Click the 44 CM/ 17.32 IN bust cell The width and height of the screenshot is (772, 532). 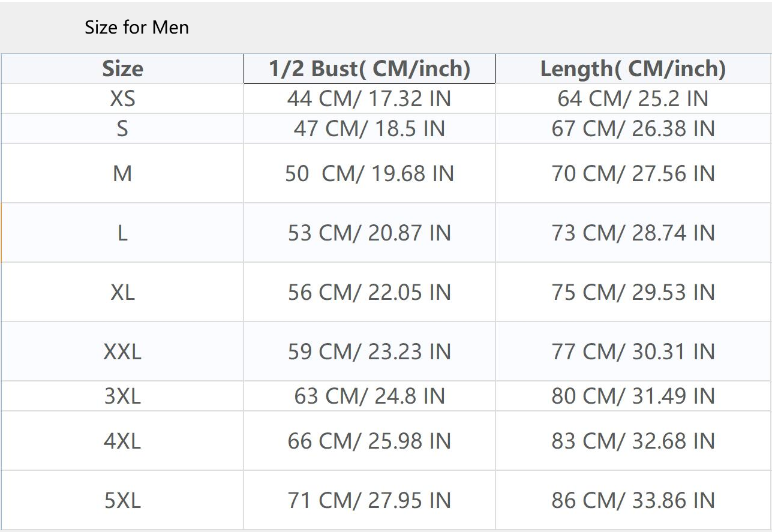tap(370, 99)
